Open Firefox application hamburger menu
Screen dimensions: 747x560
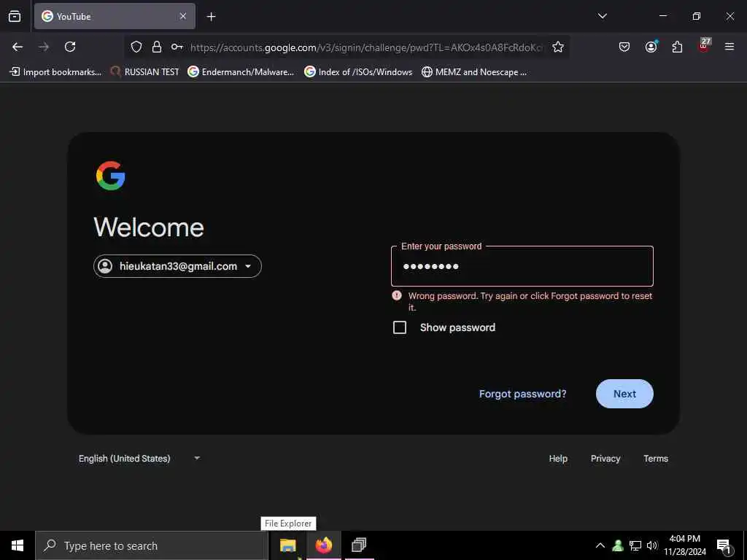click(x=729, y=47)
